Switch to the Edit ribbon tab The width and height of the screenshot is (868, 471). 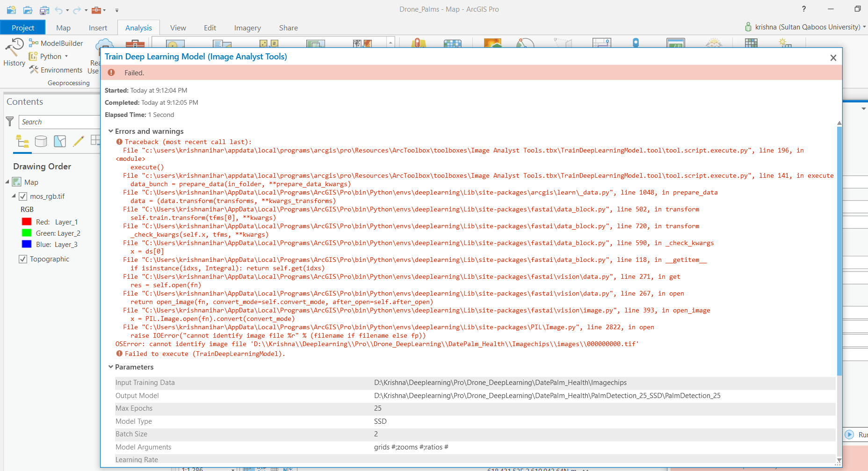210,28
